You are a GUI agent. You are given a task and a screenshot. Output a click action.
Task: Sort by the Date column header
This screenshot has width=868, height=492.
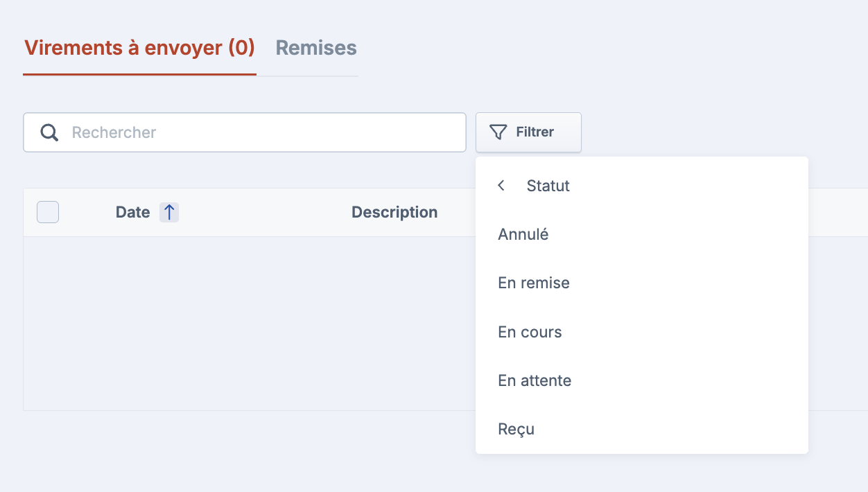pyautogui.click(x=133, y=212)
